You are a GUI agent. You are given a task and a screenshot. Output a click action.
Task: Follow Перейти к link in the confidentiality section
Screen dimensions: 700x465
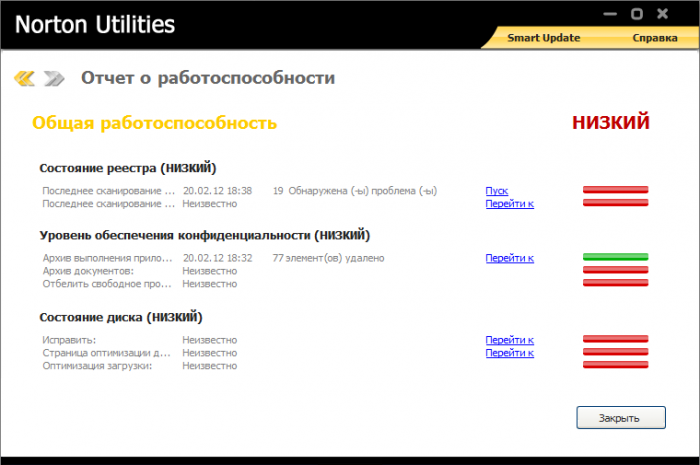tap(509, 258)
